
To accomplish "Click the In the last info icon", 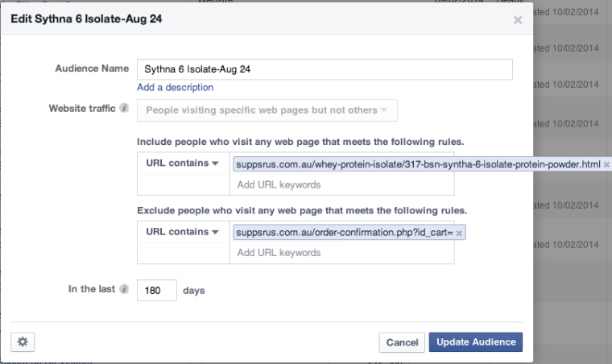I will pos(124,289).
